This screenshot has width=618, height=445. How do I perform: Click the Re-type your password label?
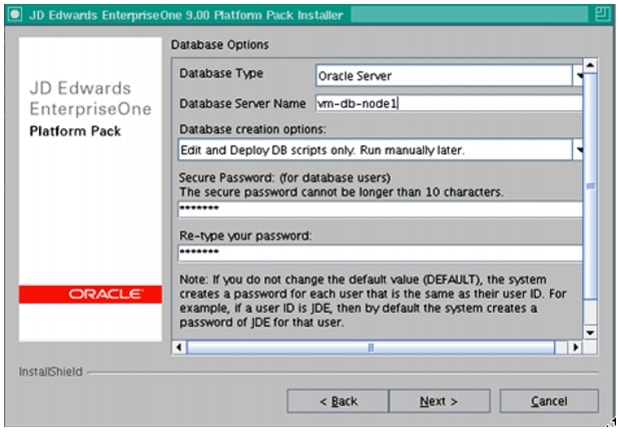[x=245, y=236]
